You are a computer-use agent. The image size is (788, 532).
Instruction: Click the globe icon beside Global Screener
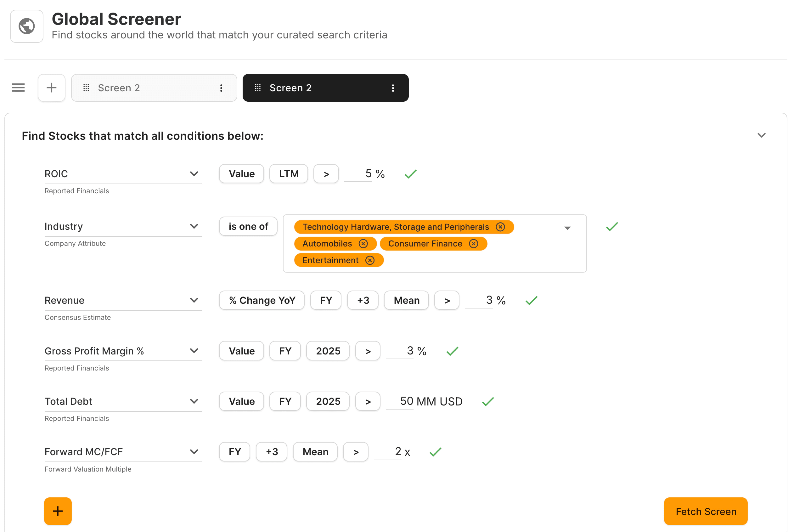tap(26, 26)
